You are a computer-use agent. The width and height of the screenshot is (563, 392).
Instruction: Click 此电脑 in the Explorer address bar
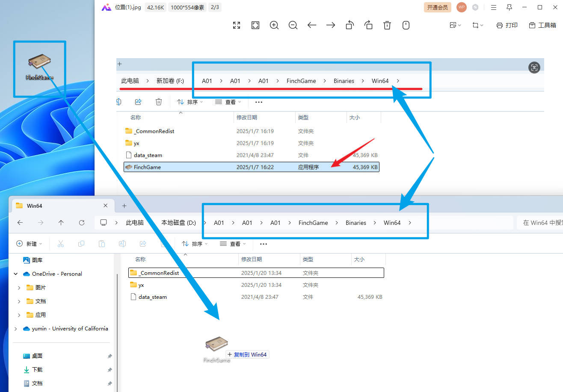135,223
